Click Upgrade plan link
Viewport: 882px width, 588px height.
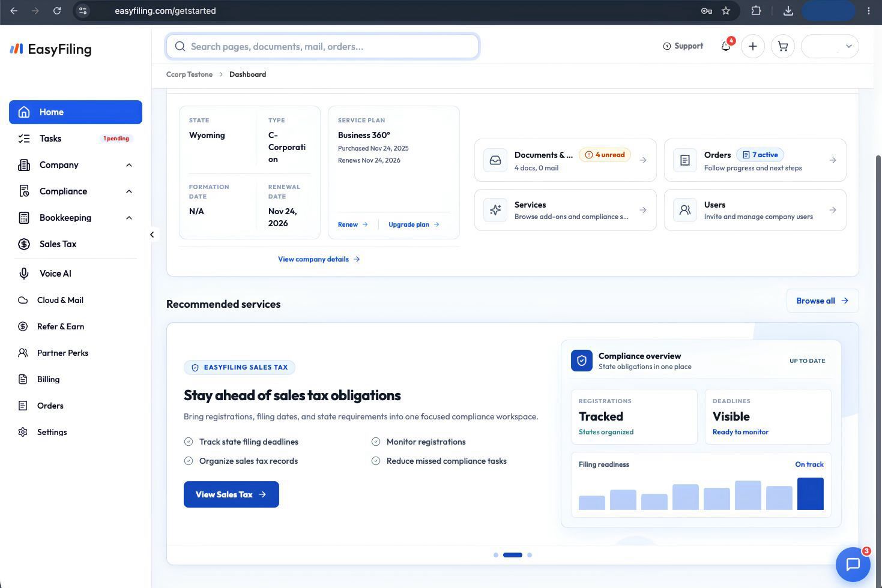[414, 224]
